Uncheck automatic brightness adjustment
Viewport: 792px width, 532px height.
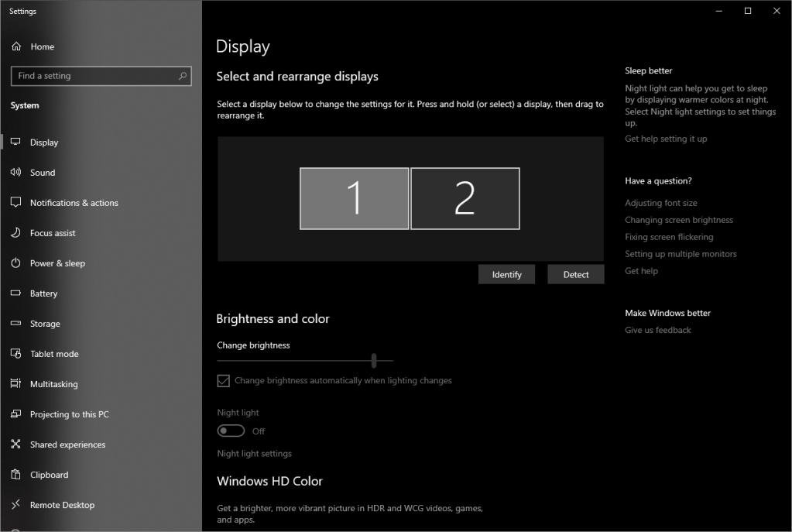[x=223, y=380]
